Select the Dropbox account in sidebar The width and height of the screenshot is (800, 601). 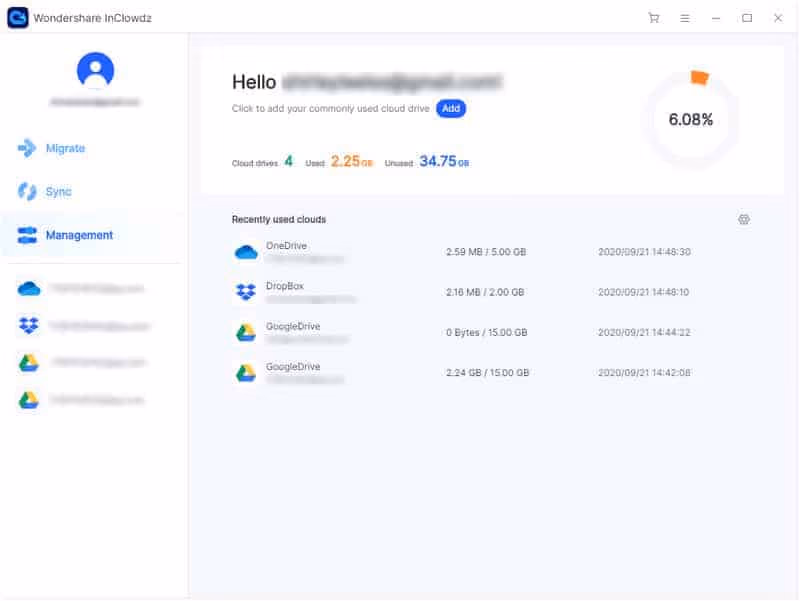tap(80, 326)
